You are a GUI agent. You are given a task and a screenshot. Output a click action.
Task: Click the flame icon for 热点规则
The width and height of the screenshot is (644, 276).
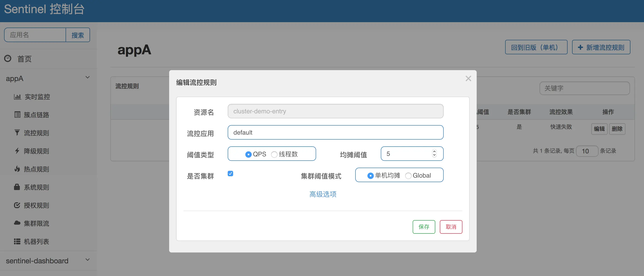(x=17, y=169)
